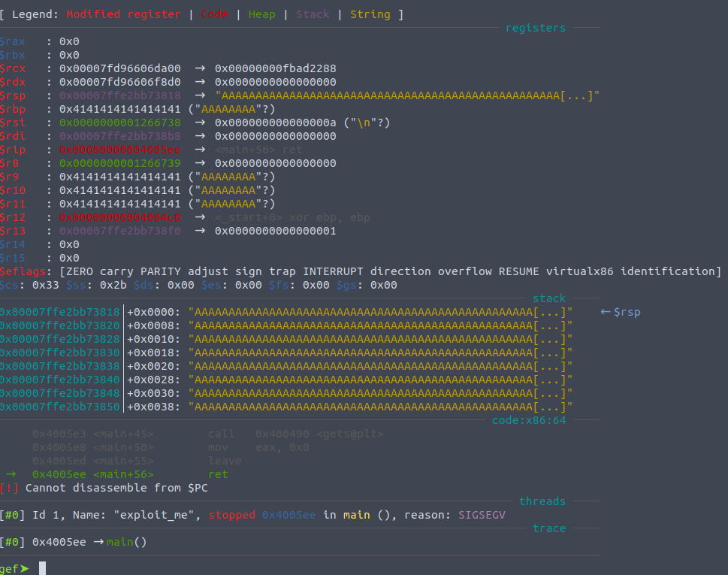Click the $rbp value 0x4141414141414141
Image resolution: width=728 pixels, height=575 pixels.
[120, 109]
